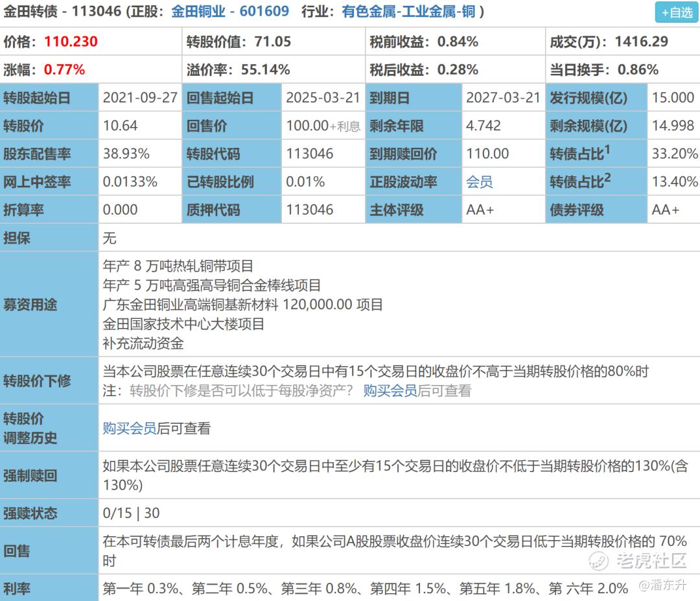Image resolution: width=700 pixels, height=601 pixels.
Task: Click the 强赎状态 value 0/15 | 30
Action: (x=131, y=513)
